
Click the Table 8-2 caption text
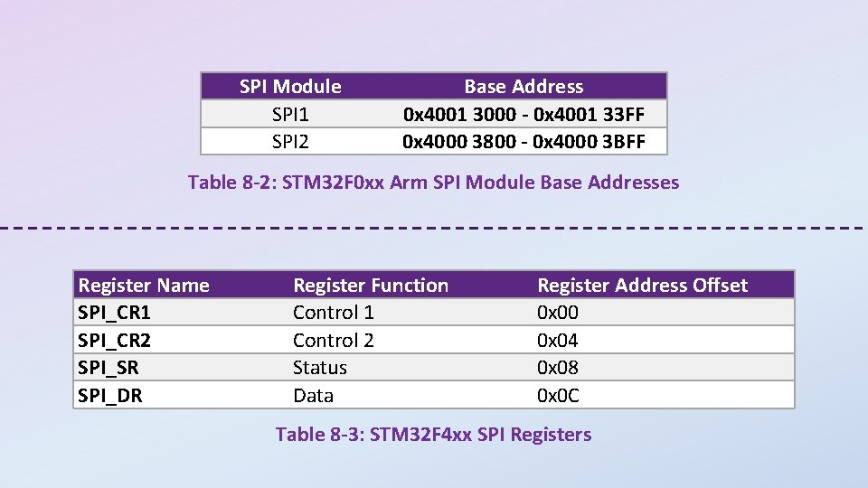point(433,183)
